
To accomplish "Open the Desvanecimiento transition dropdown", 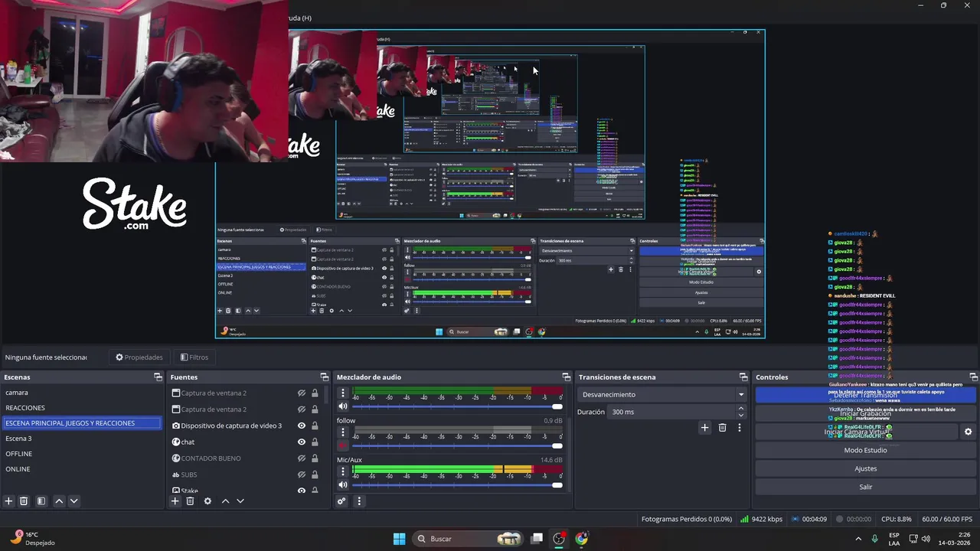I will 662,395.
